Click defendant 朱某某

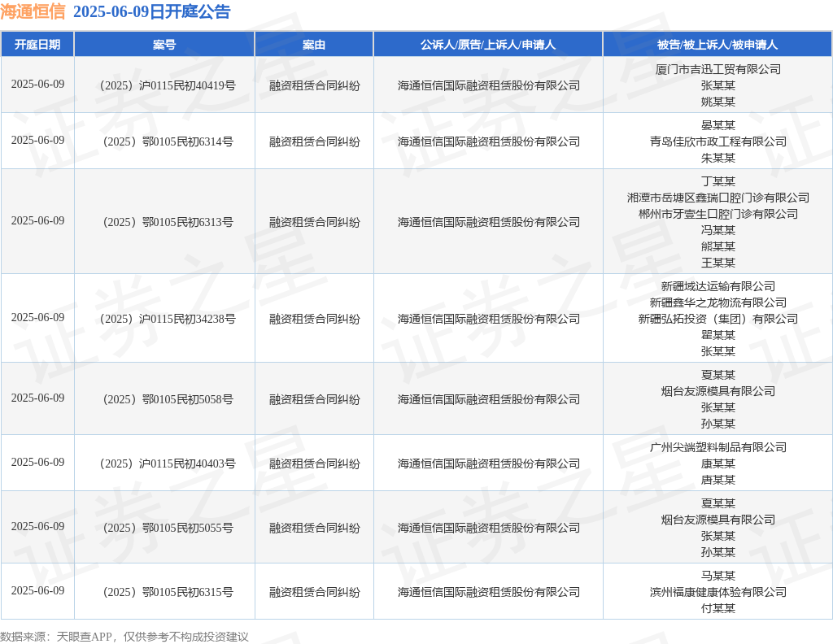[718, 159]
